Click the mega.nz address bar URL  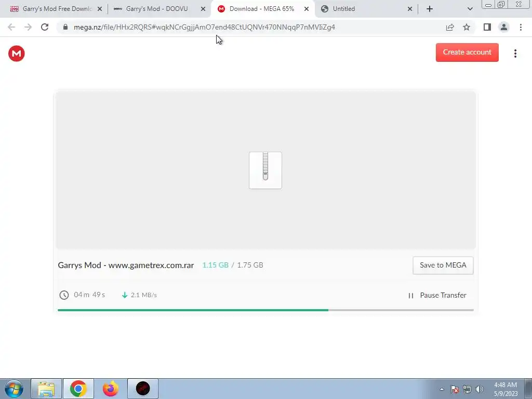pyautogui.click(x=204, y=27)
